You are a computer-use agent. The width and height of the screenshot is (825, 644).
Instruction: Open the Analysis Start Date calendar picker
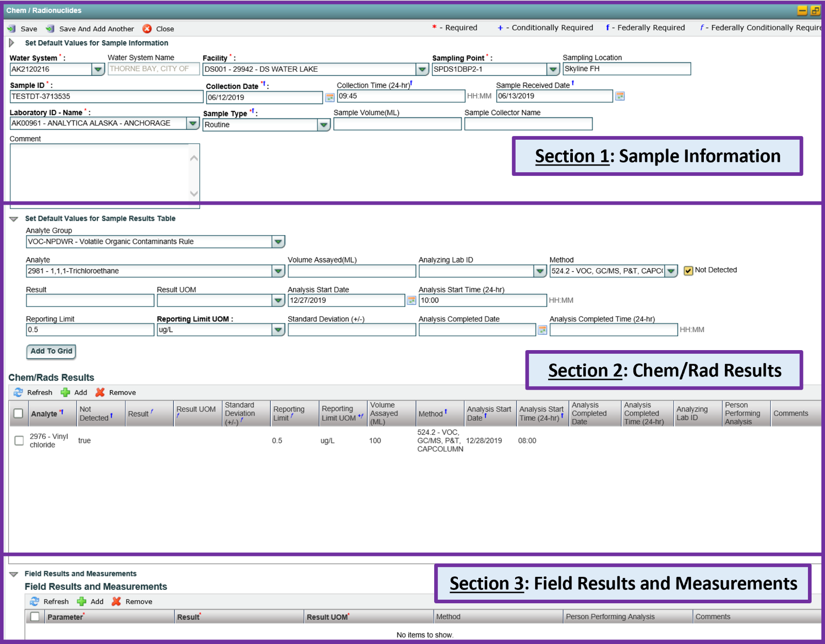pos(411,301)
